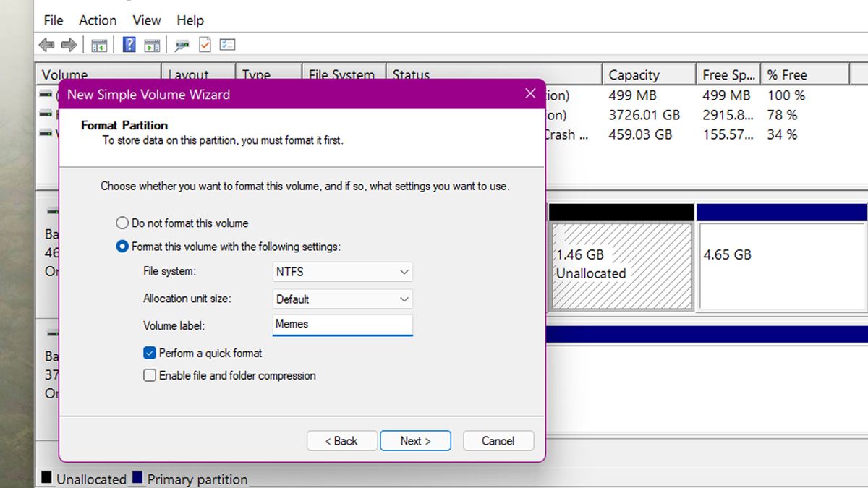
Task: Click the 499 MB capacity cell
Action: pos(631,95)
